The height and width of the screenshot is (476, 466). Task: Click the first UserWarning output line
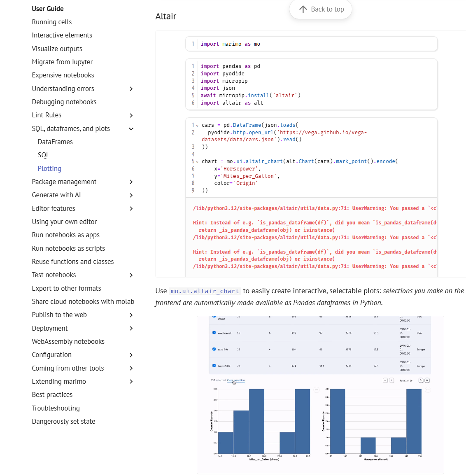315,208
